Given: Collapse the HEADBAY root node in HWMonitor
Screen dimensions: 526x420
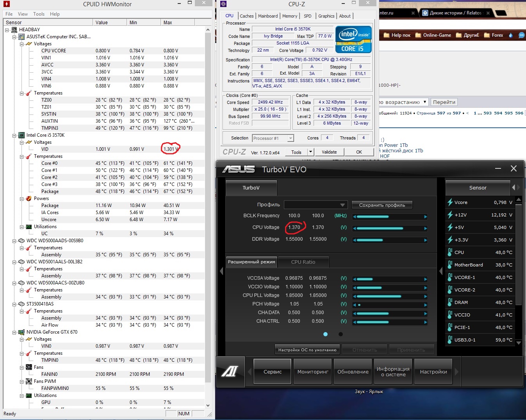Looking at the screenshot, I should click(x=7, y=30).
